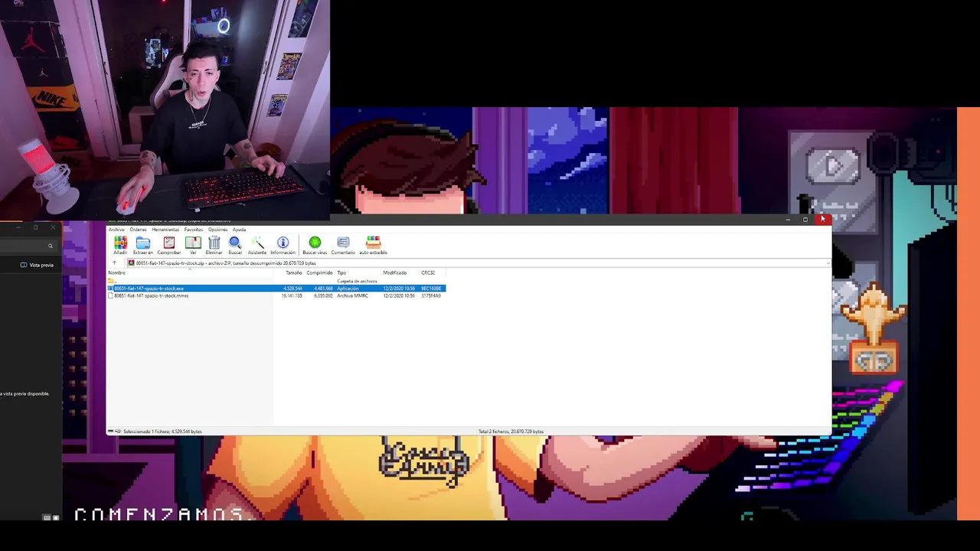Show archive Información
Viewport: 980px width, 551px height.
[x=283, y=245]
